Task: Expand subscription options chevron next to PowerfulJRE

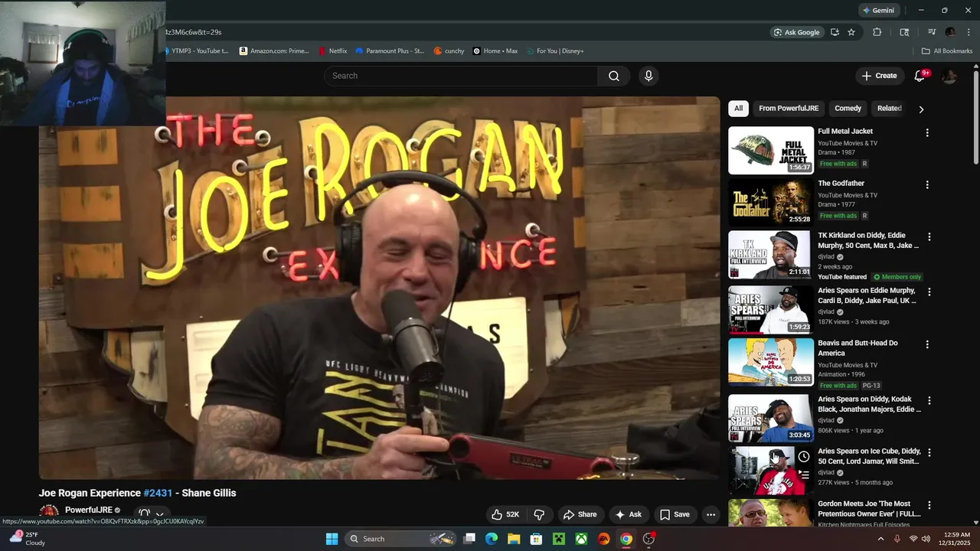Action: tap(160, 514)
